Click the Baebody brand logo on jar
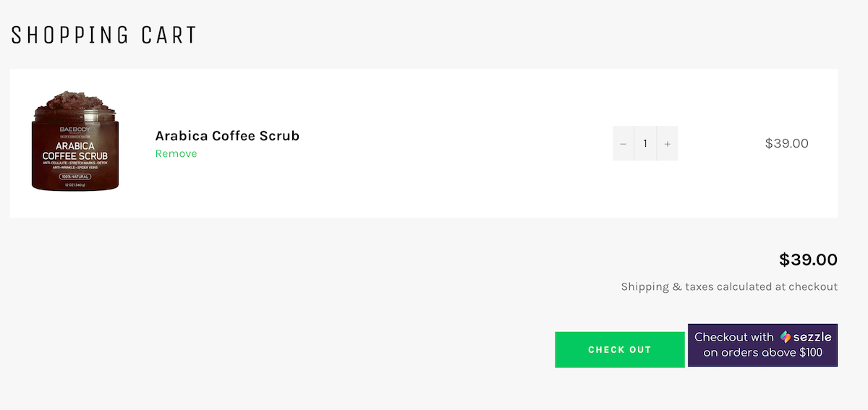This screenshot has height=410, width=868. pos(75,130)
